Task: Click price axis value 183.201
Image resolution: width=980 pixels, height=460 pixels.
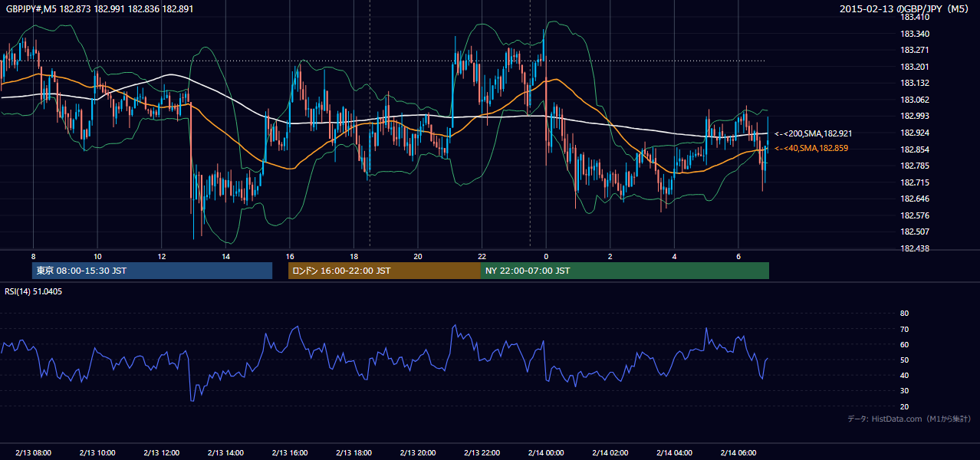Action: 914,67
